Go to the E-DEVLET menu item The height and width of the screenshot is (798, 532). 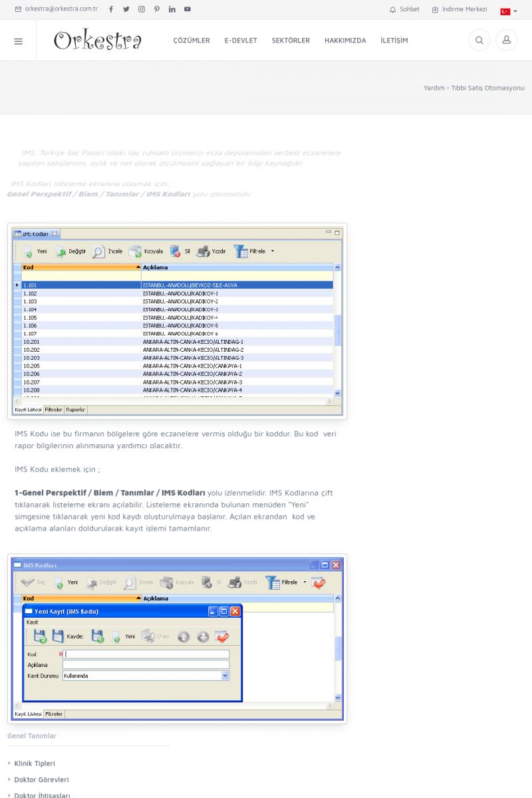click(241, 41)
